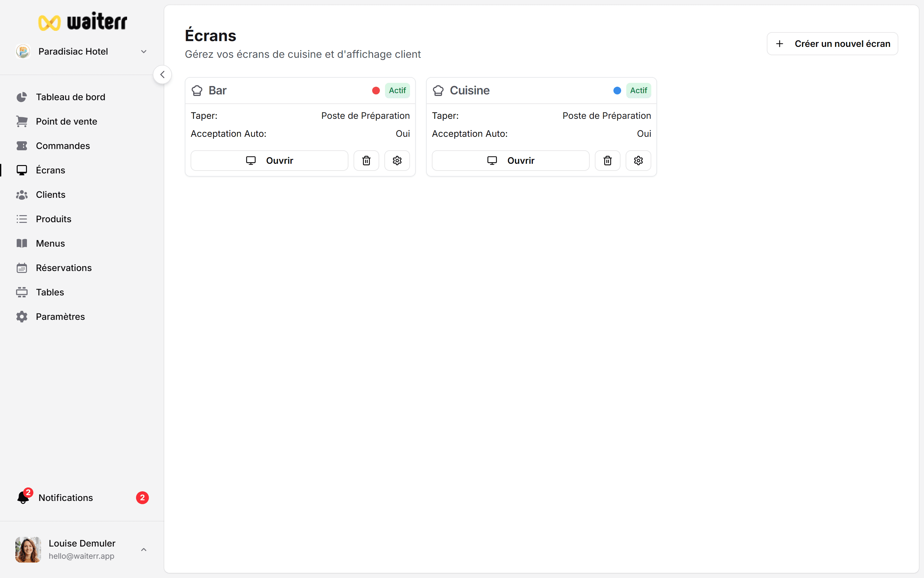The width and height of the screenshot is (924, 578).
Task: Open the Bar screen with Ouvrir
Action: (x=269, y=161)
